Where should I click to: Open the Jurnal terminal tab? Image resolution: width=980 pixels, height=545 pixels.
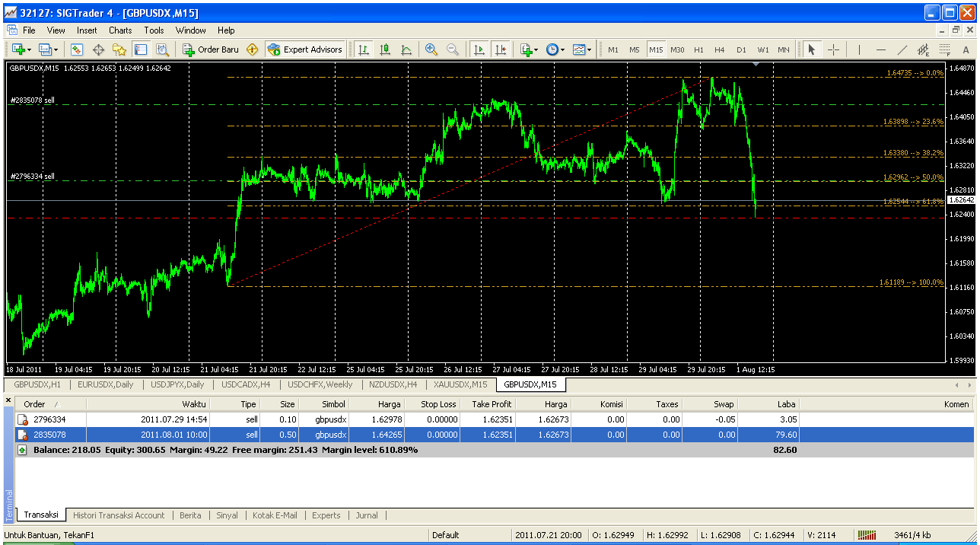tap(367, 515)
